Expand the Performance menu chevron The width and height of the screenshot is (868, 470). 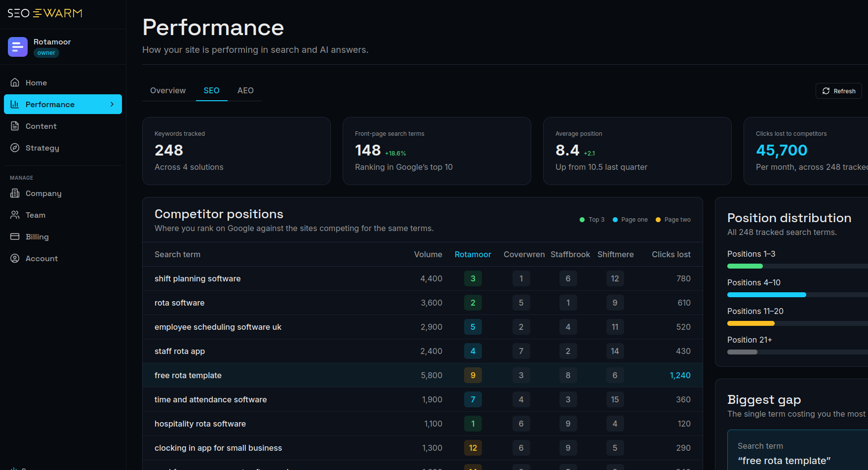tap(112, 104)
